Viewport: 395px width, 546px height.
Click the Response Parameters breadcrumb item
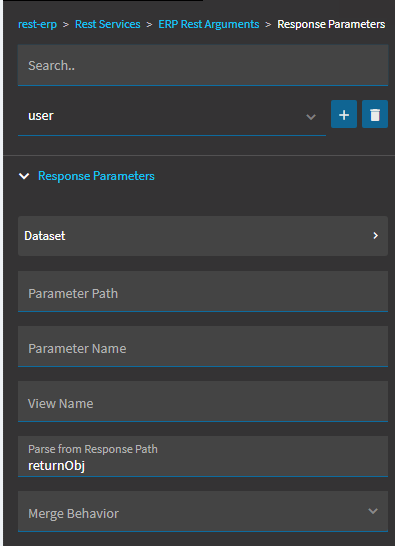(x=331, y=24)
